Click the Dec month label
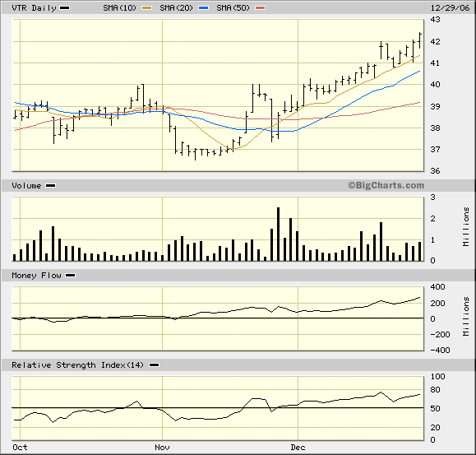The image size is (476, 455). [x=298, y=448]
